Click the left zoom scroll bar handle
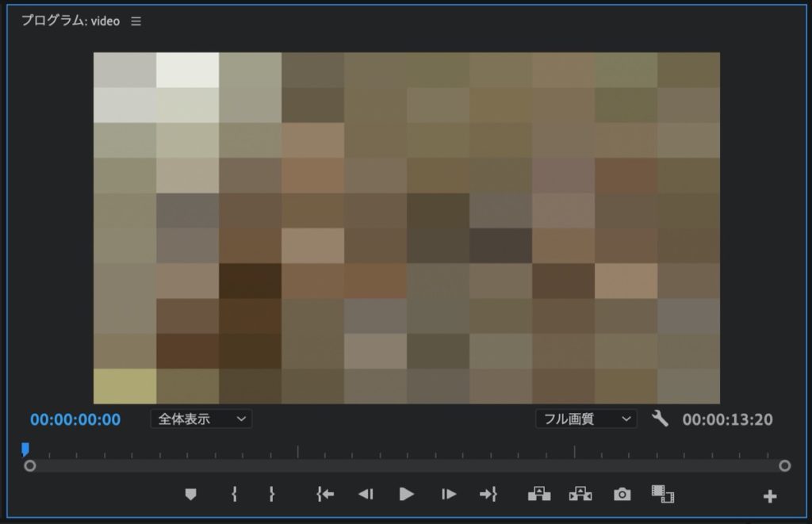Screen dimensions: 812x524 click(x=30, y=466)
